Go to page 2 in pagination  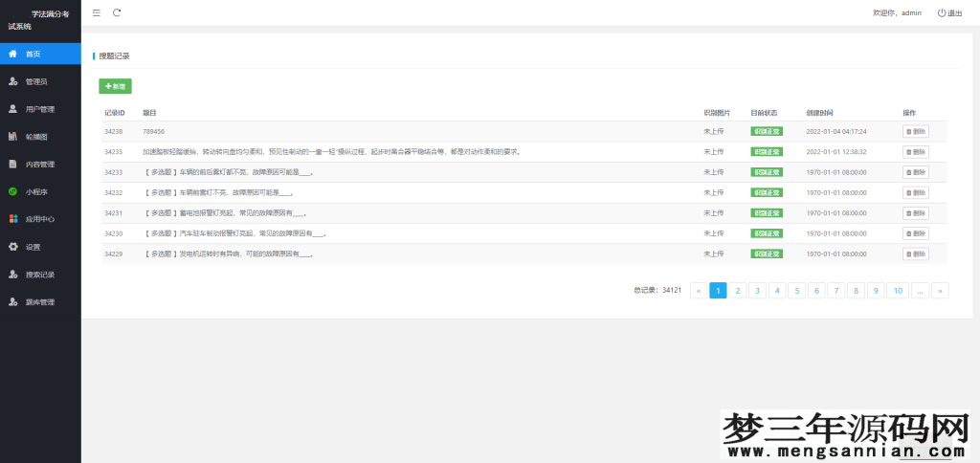tap(738, 290)
